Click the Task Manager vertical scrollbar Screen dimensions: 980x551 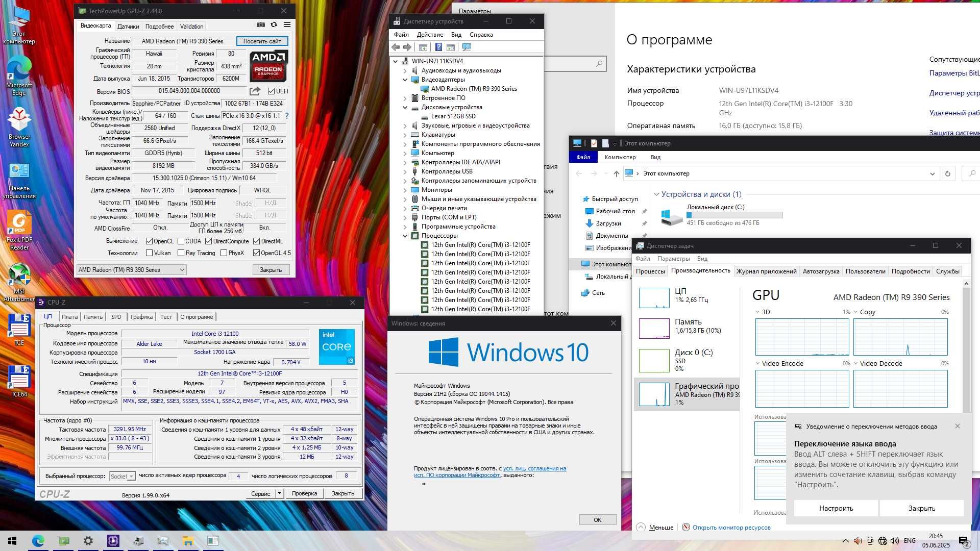(x=966, y=347)
